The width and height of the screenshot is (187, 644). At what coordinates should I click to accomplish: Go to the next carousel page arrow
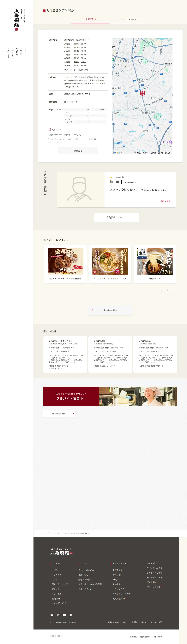174,290
